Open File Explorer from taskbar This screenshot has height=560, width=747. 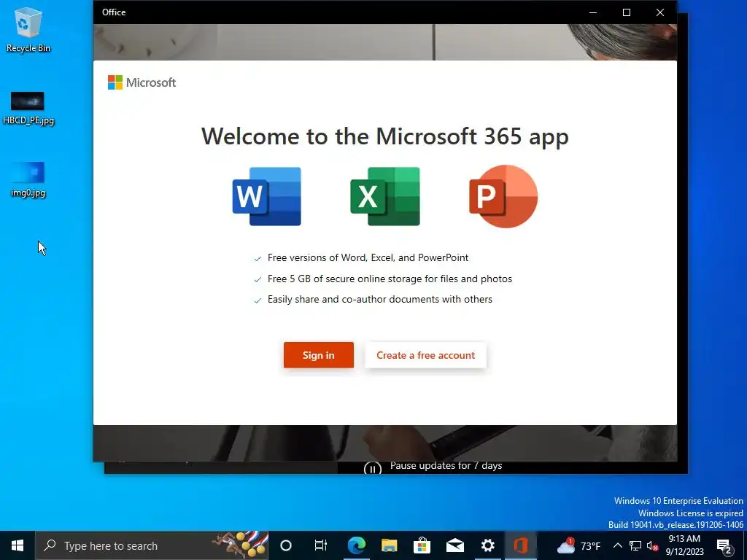tap(390, 545)
